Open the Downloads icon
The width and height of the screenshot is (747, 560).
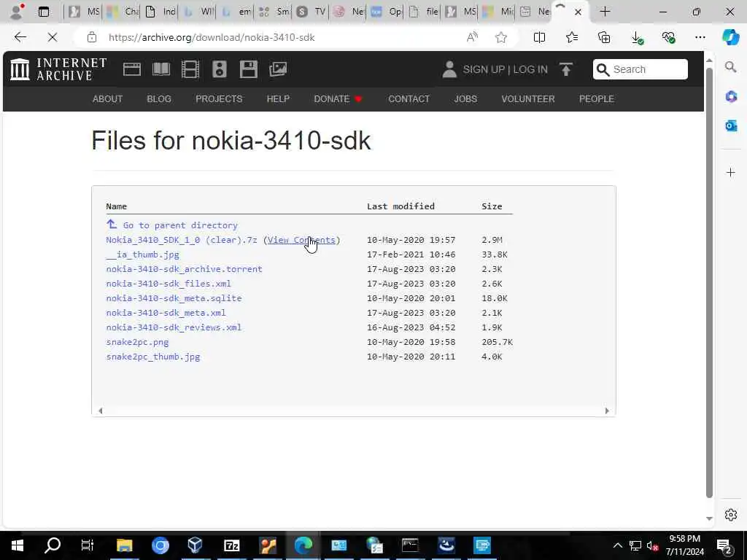pos(637,37)
